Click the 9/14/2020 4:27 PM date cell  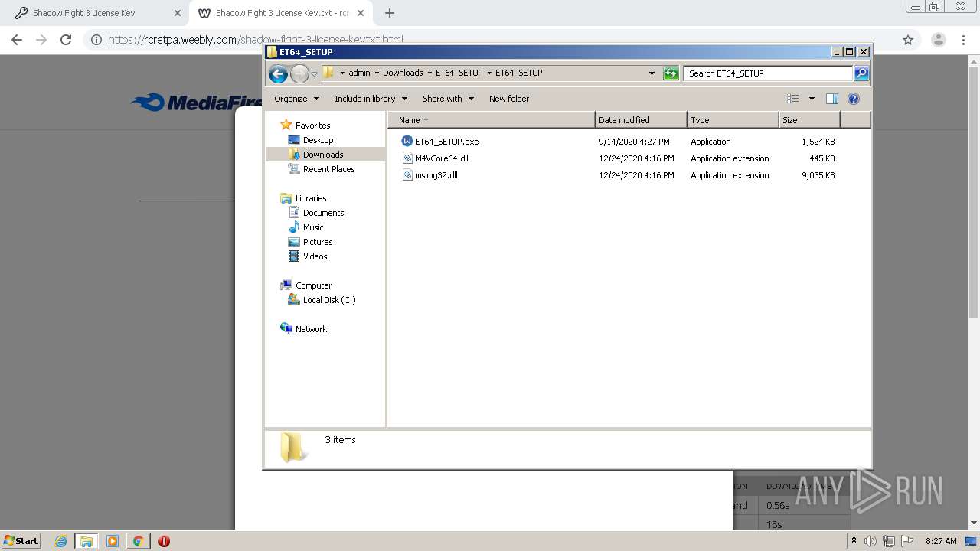[x=634, y=142]
